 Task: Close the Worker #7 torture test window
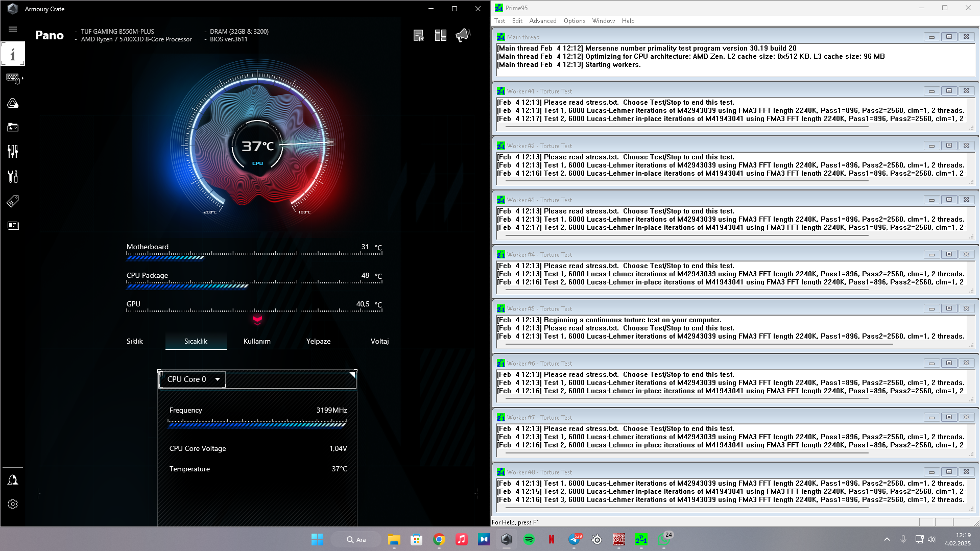[x=966, y=417]
